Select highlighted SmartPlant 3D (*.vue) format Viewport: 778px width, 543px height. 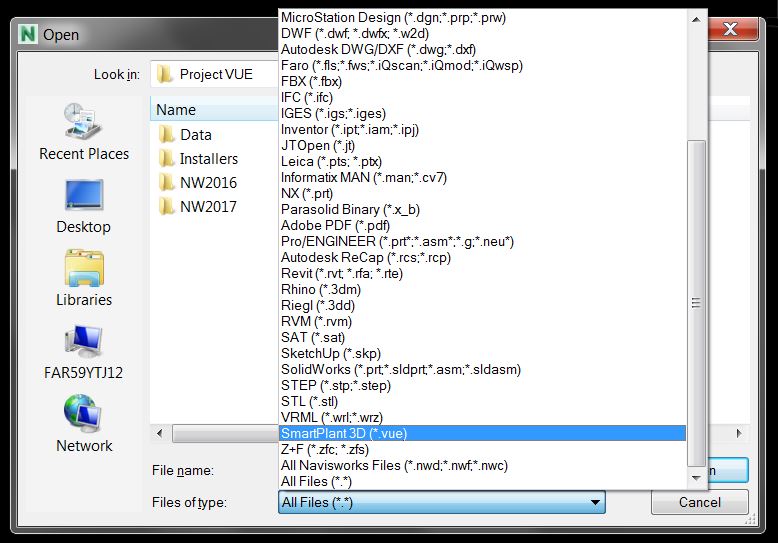tap(482, 433)
